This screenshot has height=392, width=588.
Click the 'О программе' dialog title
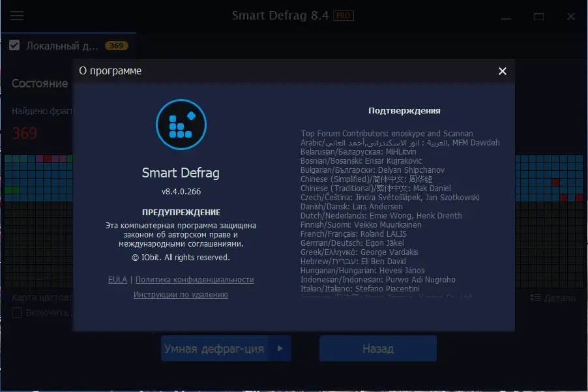(x=110, y=71)
